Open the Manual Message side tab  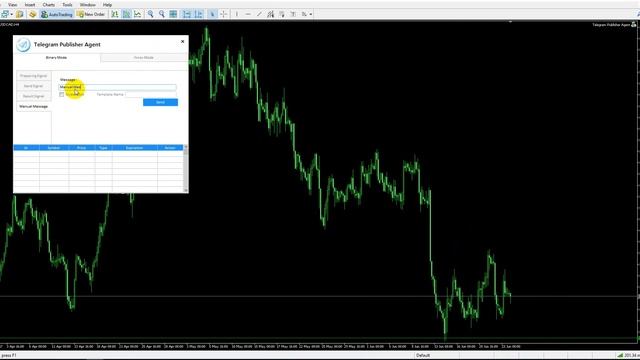pos(33,107)
